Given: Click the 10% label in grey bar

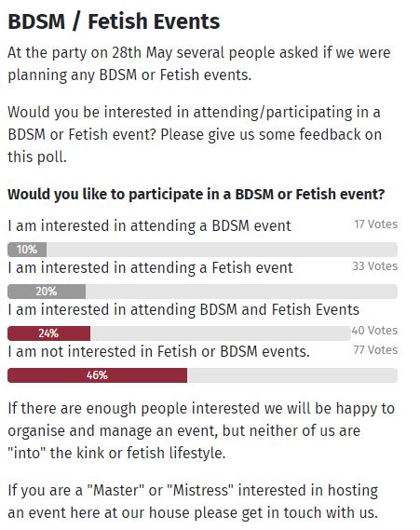Looking at the screenshot, I should click(x=27, y=250).
